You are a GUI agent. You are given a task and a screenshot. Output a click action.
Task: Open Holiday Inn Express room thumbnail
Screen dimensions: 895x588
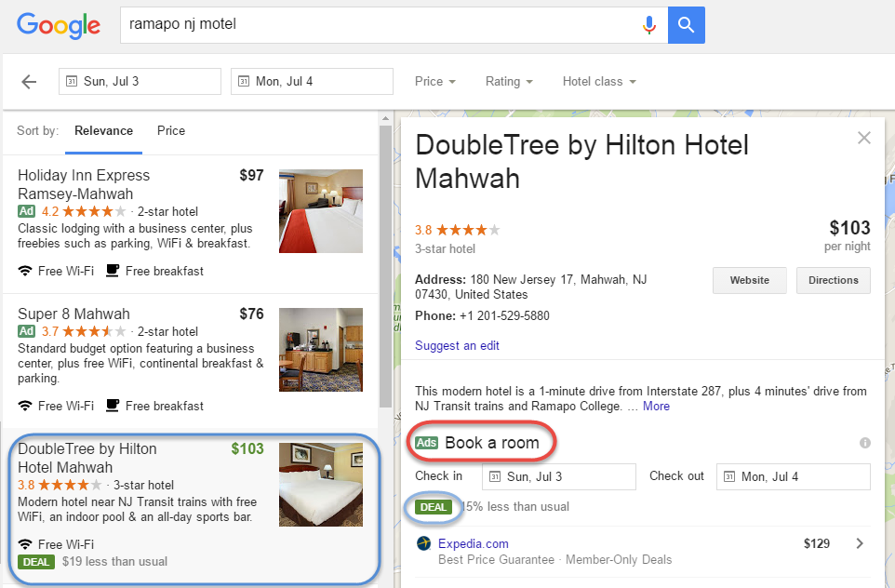tap(321, 211)
